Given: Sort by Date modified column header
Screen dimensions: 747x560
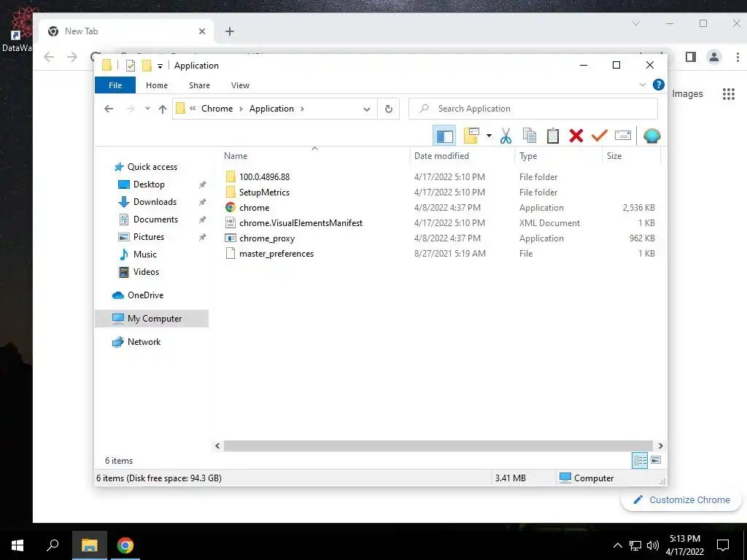Looking at the screenshot, I should pyautogui.click(x=462, y=156).
